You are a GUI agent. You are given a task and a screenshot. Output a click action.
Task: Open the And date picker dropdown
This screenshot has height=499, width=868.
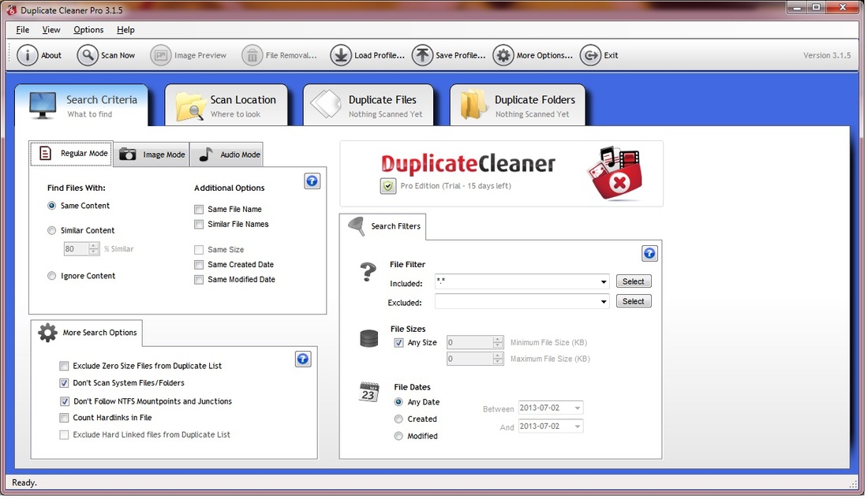(x=577, y=426)
